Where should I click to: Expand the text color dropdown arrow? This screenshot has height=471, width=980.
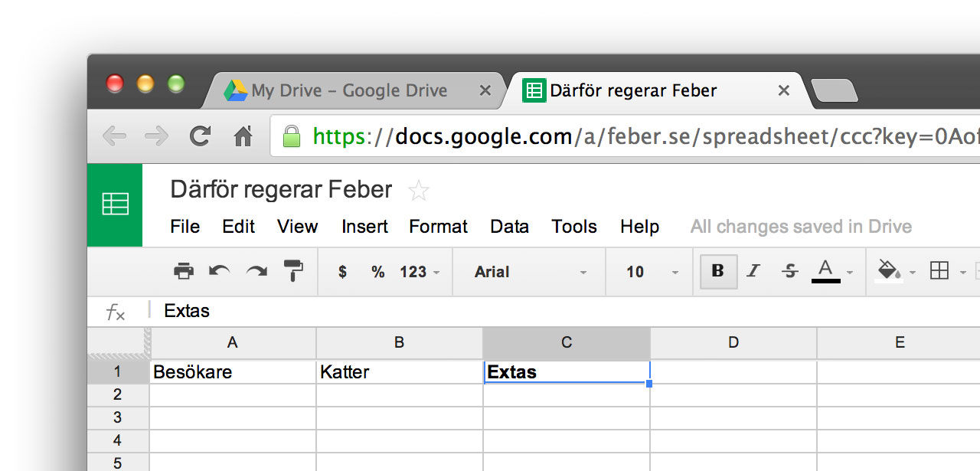click(850, 273)
